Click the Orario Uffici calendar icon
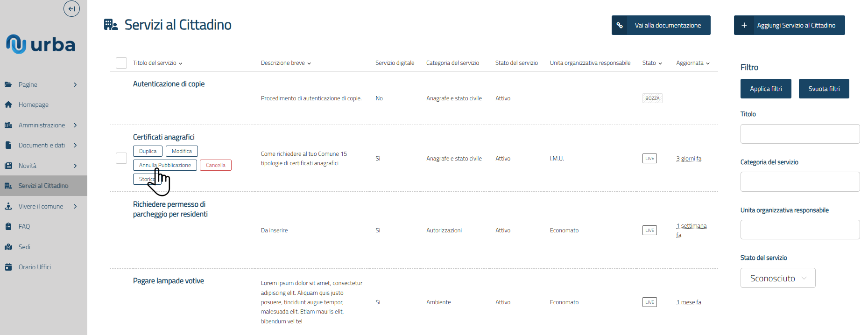This screenshot has width=868, height=335. coord(8,267)
